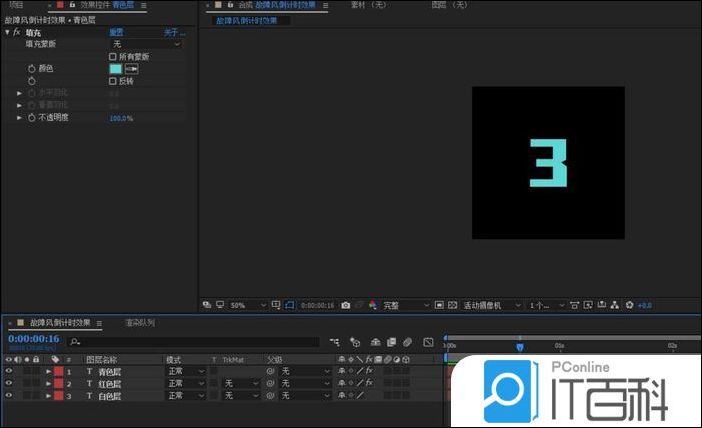Toggle the fx effect switch for 填充
Viewport: 702px width, 428px height.
pyautogui.click(x=17, y=33)
